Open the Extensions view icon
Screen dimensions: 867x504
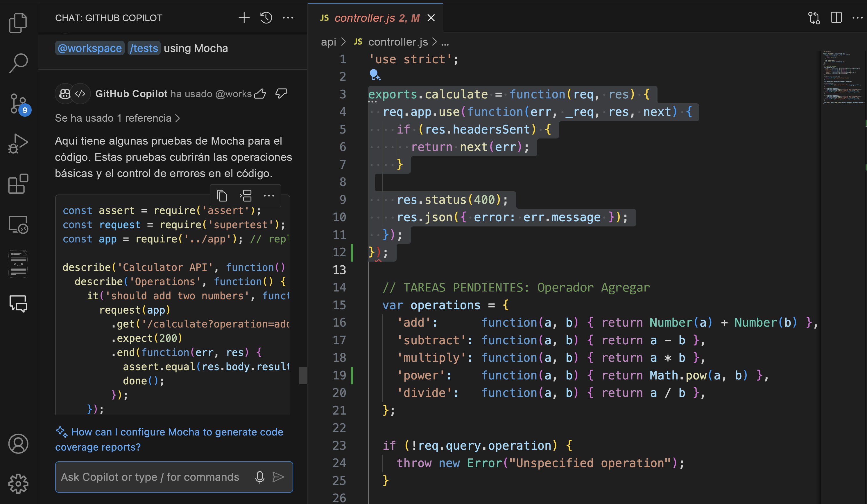pos(18,183)
